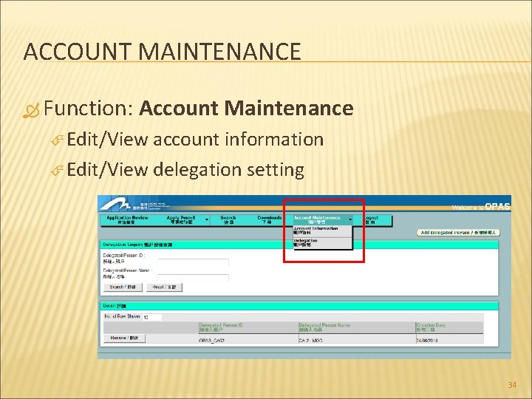
Task: Click the Add Delegated Person button
Action: click(458, 233)
